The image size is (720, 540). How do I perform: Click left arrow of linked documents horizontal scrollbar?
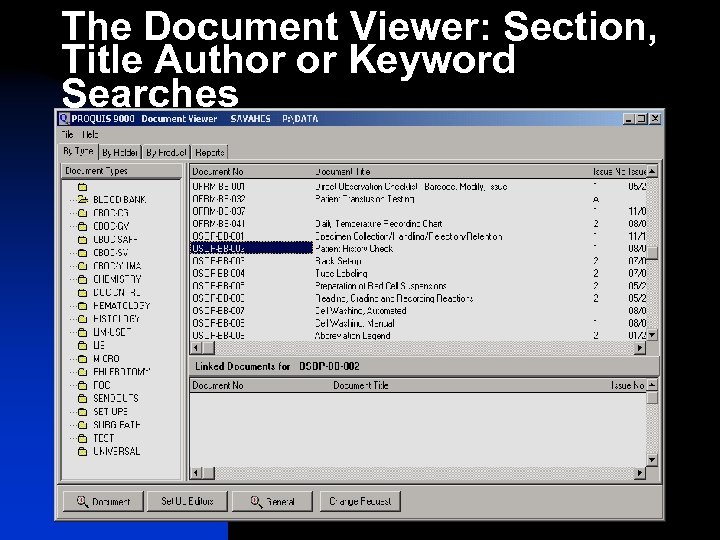(x=196, y=472)
